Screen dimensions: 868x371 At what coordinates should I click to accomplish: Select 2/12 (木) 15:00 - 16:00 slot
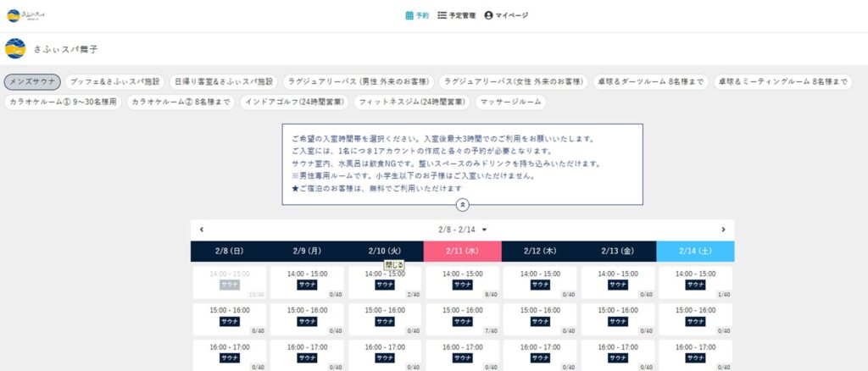point(540,319)
